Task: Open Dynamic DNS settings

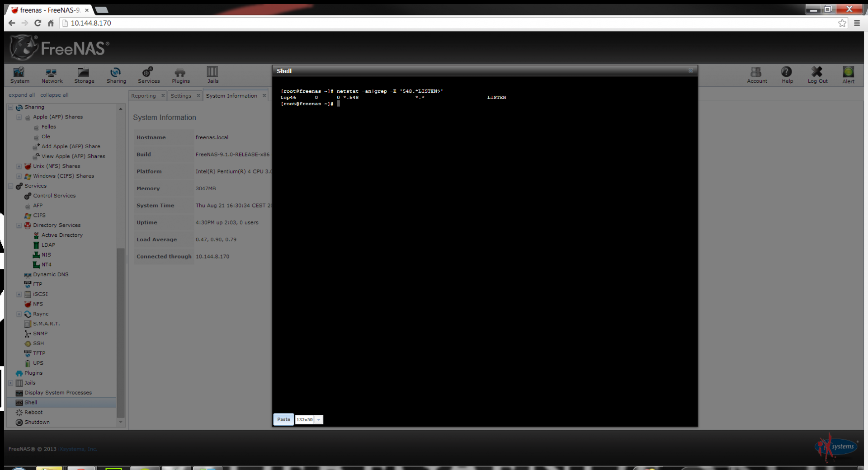Action: click(x=51, y=274)
